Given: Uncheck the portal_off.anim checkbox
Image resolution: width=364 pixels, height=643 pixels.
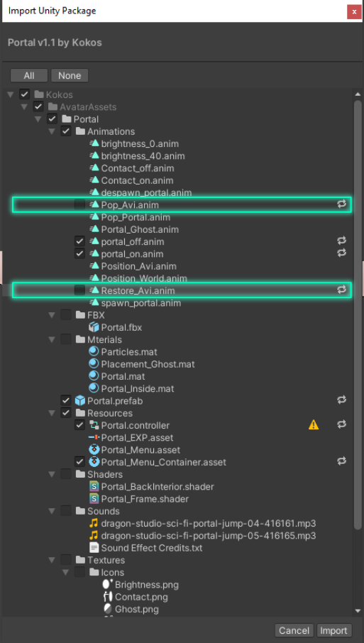Looking at the screenshot, I should (80, 241).
